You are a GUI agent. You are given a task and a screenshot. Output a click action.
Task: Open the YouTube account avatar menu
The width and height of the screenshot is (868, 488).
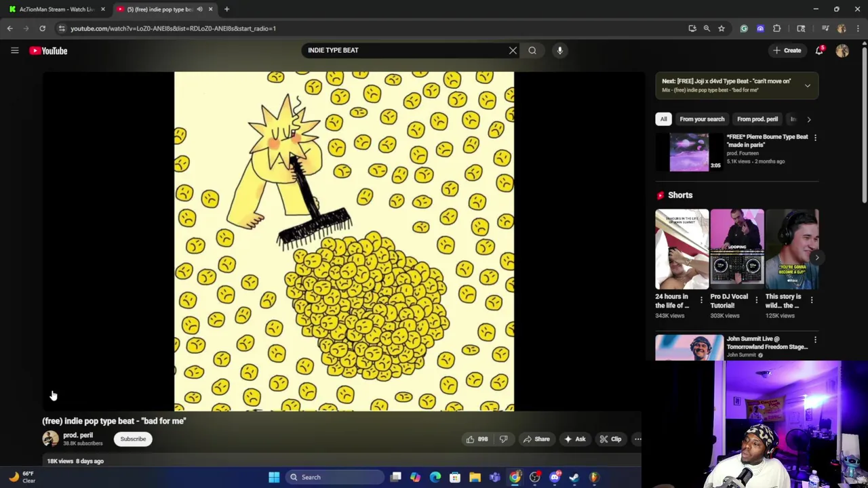click(842, 51)
